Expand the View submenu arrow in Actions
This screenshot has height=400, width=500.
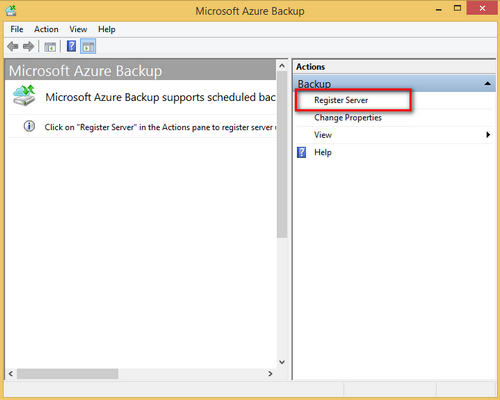click(x=488, y=135)
